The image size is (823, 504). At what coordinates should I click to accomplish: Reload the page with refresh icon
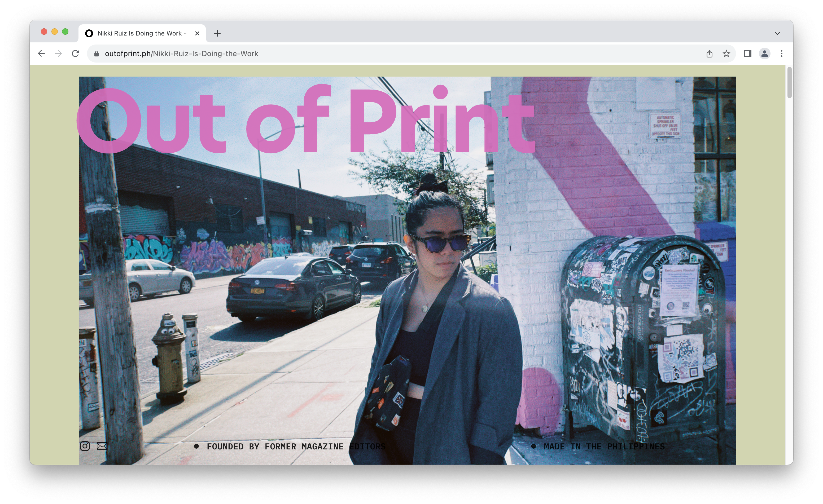[76, 54]
